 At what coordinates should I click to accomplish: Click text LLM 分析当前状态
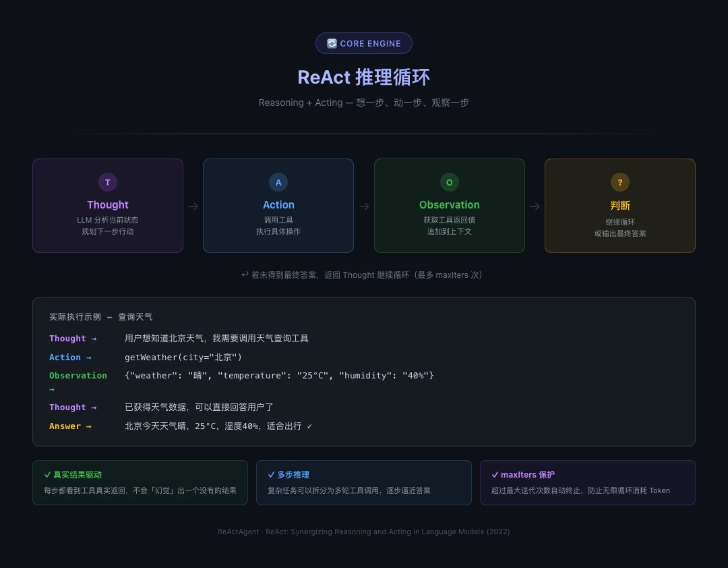[108, 220]
